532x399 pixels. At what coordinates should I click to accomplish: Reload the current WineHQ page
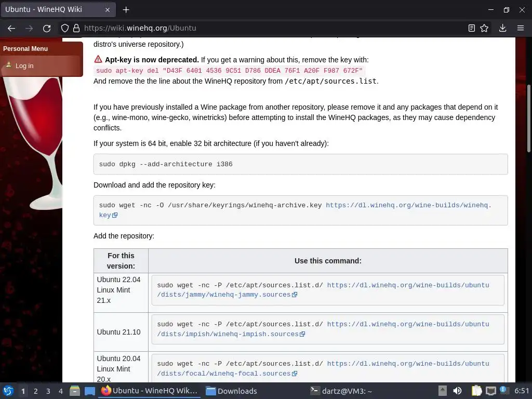pos(47,28)
